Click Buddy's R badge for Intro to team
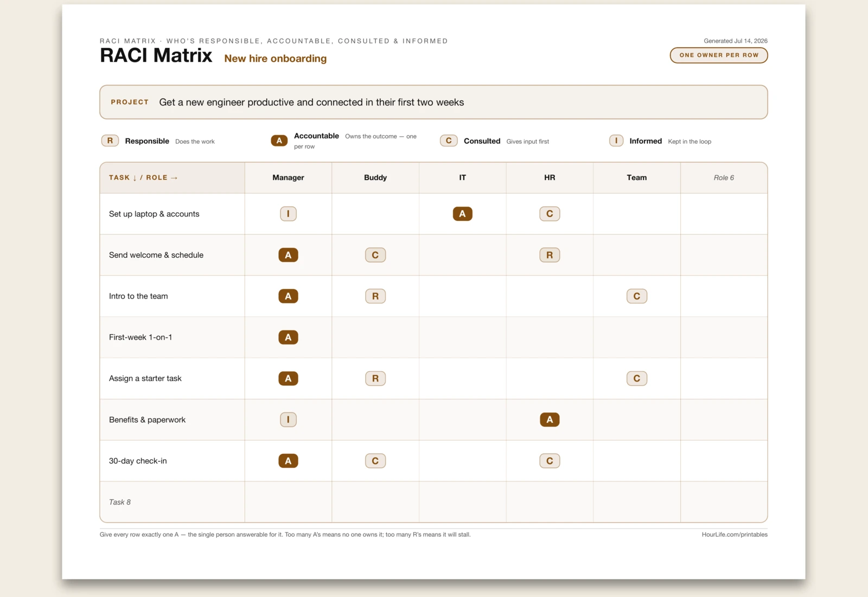 (x=375, y=296)
